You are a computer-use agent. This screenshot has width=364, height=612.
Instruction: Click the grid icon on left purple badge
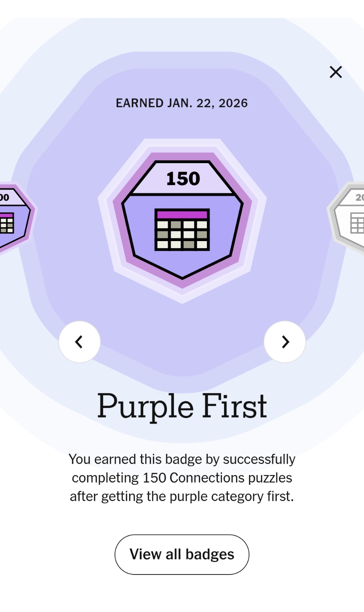pyautogui.click(x=6, y=223)
